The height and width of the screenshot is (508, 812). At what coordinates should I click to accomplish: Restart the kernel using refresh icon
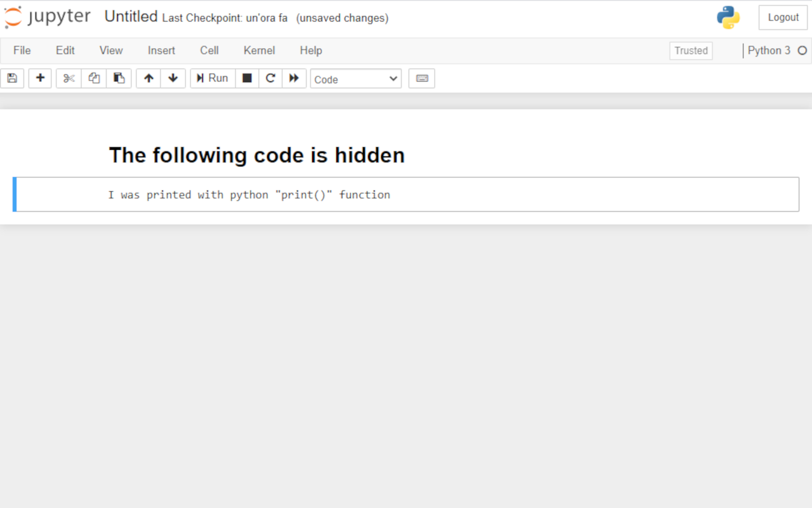pos(270,78)
